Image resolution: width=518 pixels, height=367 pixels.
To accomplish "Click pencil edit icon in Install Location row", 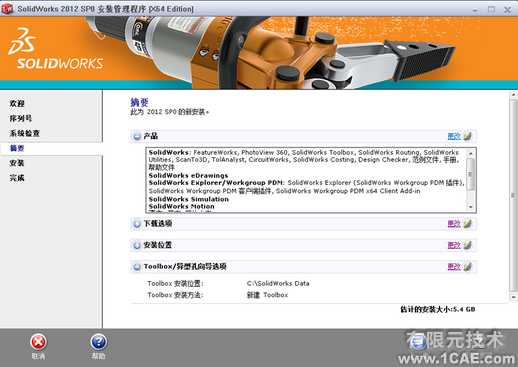I will pyautogui.click(x=467, y=245).
